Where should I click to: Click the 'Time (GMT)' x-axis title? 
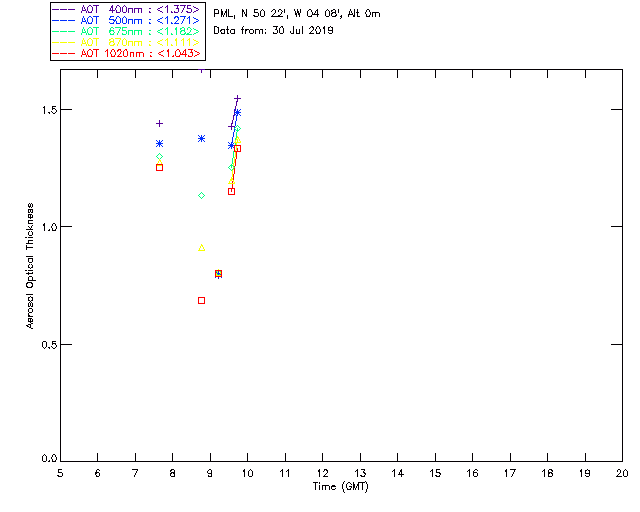point(340,487)
